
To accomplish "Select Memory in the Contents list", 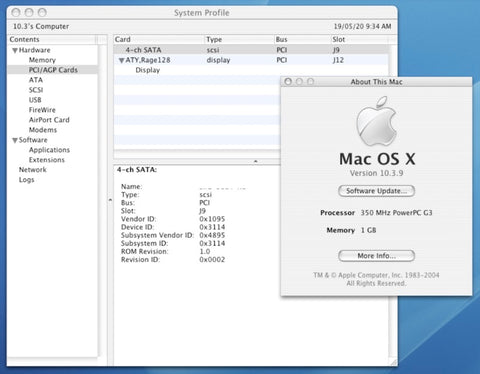I will (42, 60).
